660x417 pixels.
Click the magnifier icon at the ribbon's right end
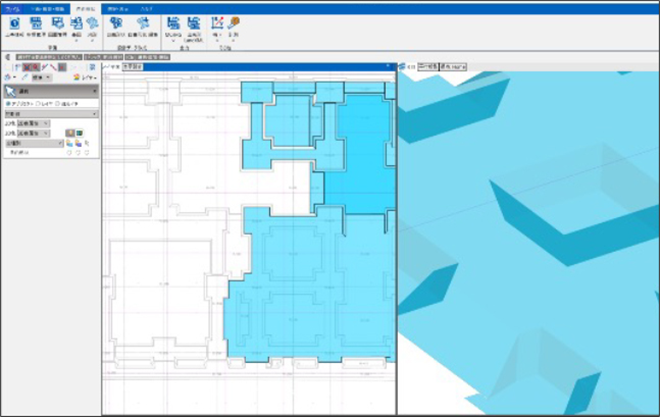(x=234, y=24)
